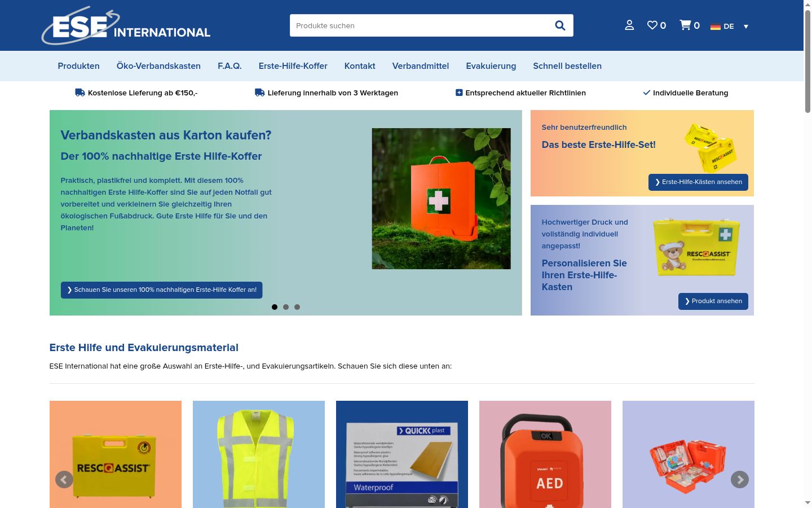Click the search magnifier icon
Viewport: 812px width, 508px height.
click(x=560, y=25)
